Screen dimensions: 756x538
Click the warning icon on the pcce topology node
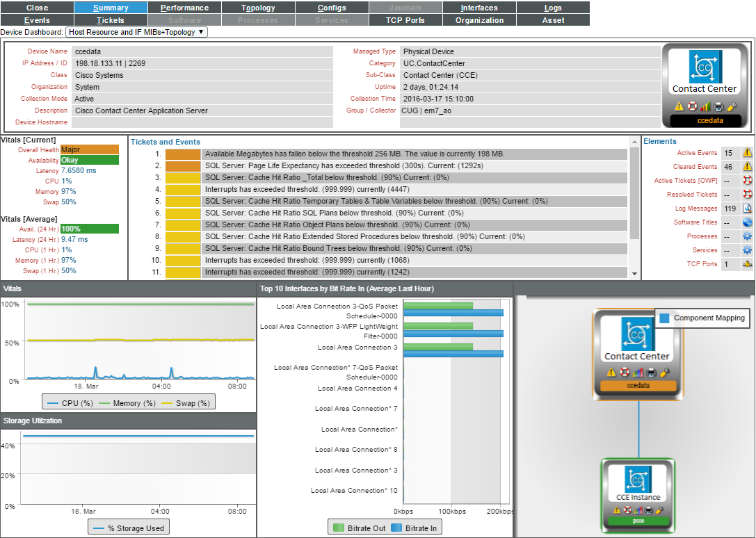point(617,510)
